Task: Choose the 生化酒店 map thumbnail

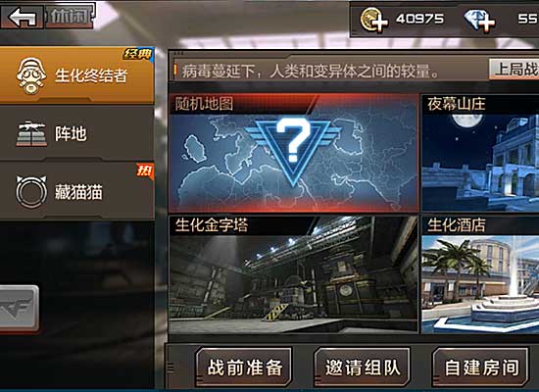Action: point(480,274)
